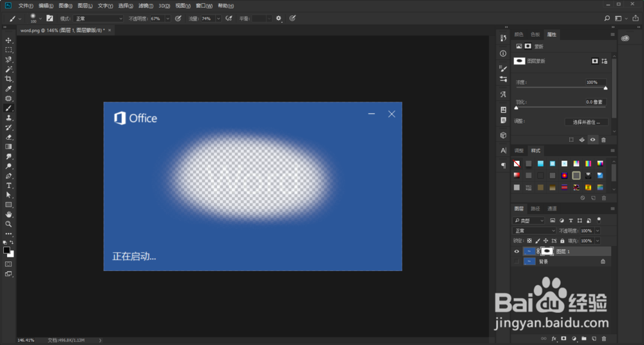This screenshot has width=644, height=345.
Task: Toggle pressure for opacity icon
Action: tap(178, 19)
